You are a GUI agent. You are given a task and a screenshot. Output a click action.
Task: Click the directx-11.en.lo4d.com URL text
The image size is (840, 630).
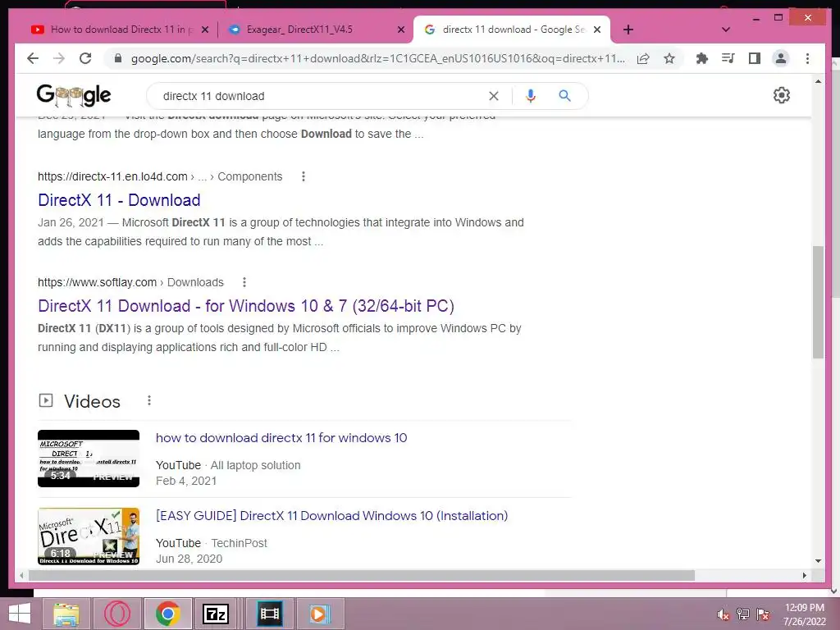(112, 176)
